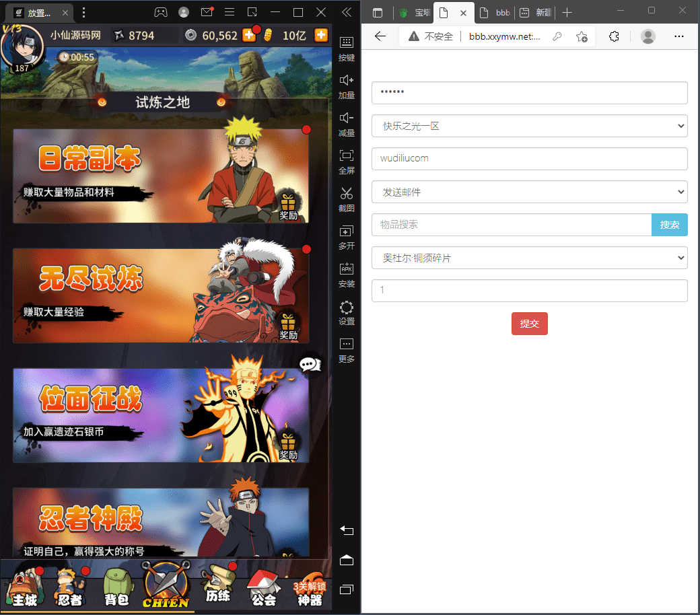The height and width of the screenshot is (615, 700).
Task: Open the 无尽试炼 endless trial banner
Action: tap(161, 295)
